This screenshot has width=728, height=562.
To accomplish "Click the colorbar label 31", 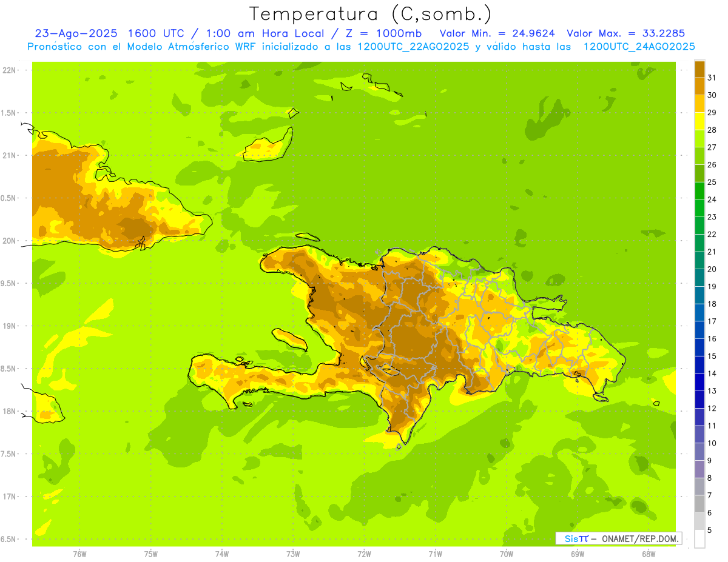I will click(x=712, y=78).
